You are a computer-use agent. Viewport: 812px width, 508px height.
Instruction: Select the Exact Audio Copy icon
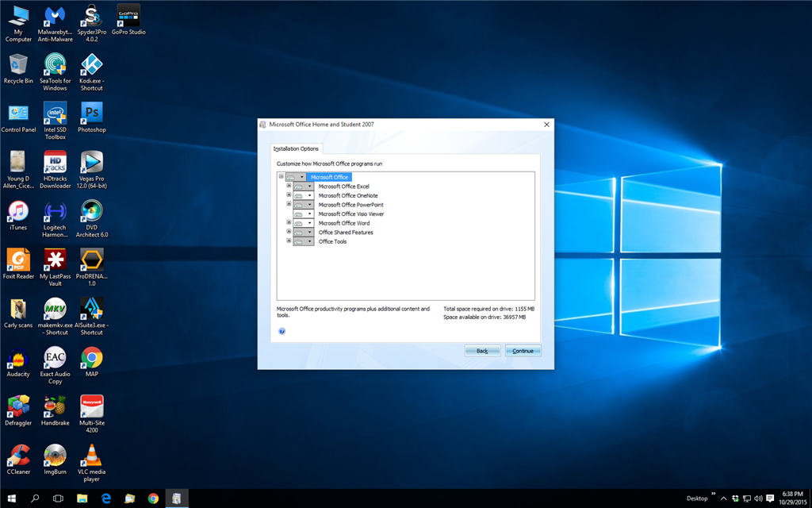tap(55, 357)
